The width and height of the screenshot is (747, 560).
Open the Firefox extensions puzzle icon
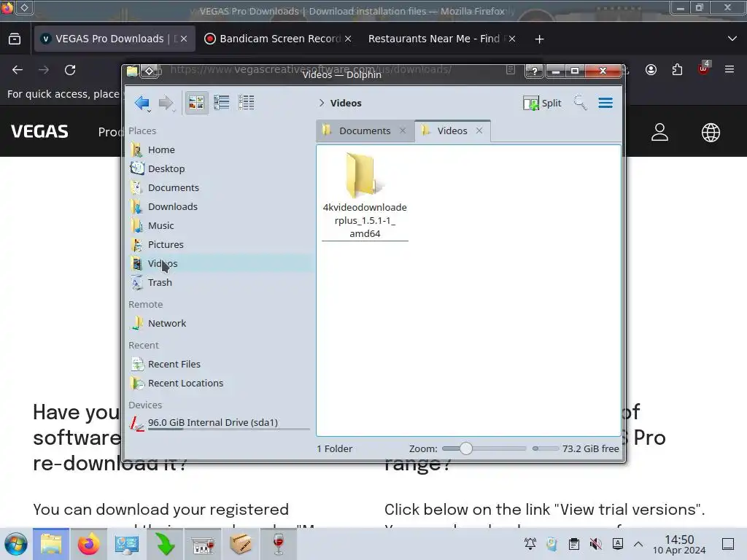[677, 70]
